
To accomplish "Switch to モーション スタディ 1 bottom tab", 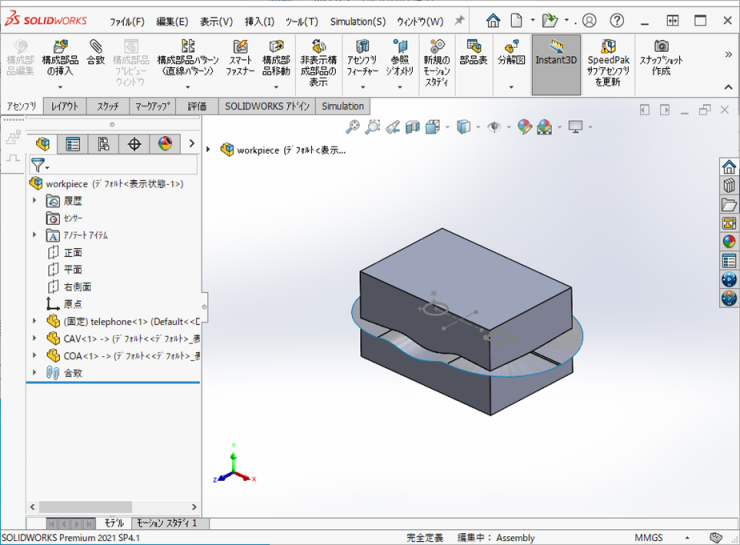I will 166,523.
